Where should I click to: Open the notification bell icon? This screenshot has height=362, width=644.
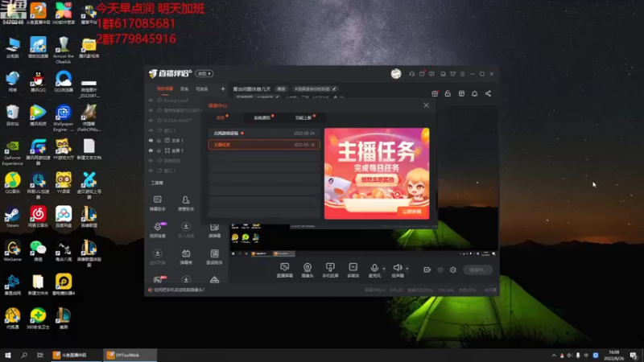[x=474, y=93]
